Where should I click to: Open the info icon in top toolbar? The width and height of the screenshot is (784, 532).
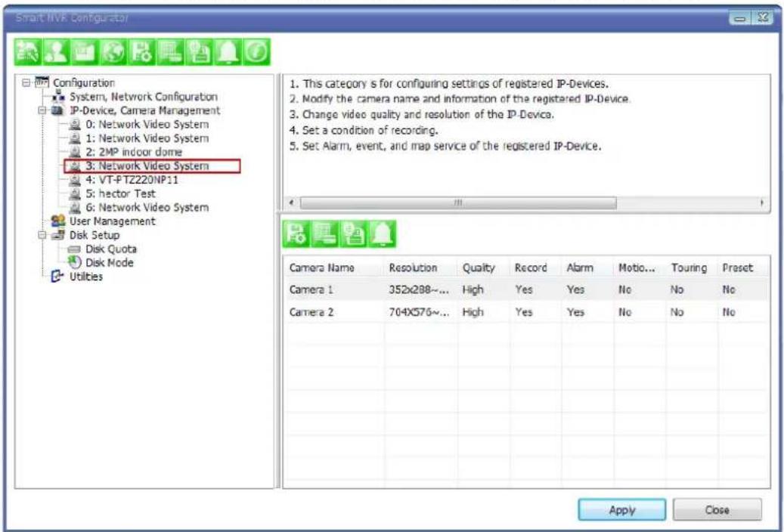tap(256, 52)
